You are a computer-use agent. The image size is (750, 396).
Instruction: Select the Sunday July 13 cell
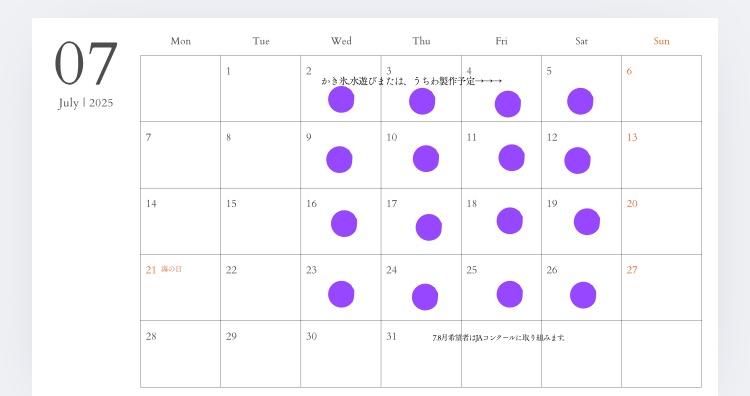click(662, 155)
